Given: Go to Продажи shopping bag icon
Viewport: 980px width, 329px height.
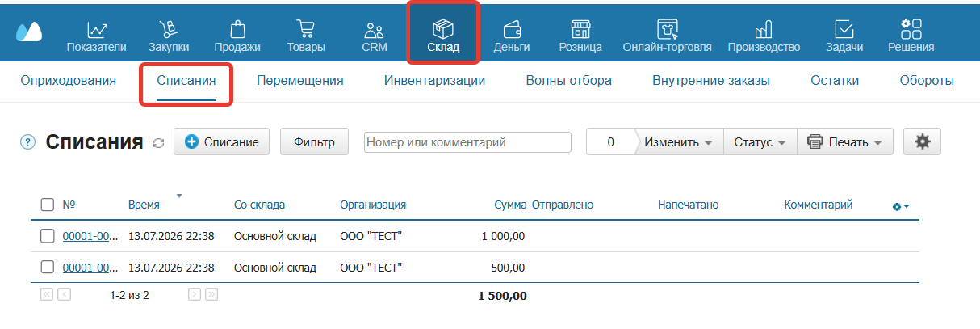Looking at the screenshot, I should pos(237,29).
